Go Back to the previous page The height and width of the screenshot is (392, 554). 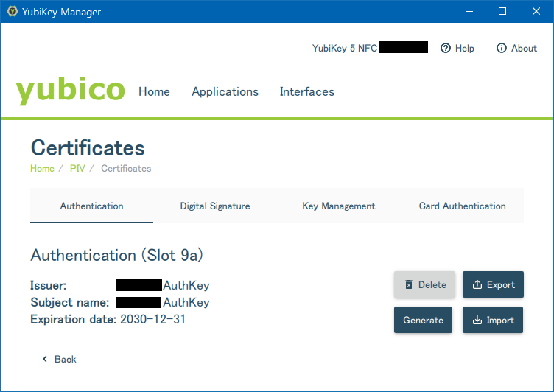(x=60, y=359)
